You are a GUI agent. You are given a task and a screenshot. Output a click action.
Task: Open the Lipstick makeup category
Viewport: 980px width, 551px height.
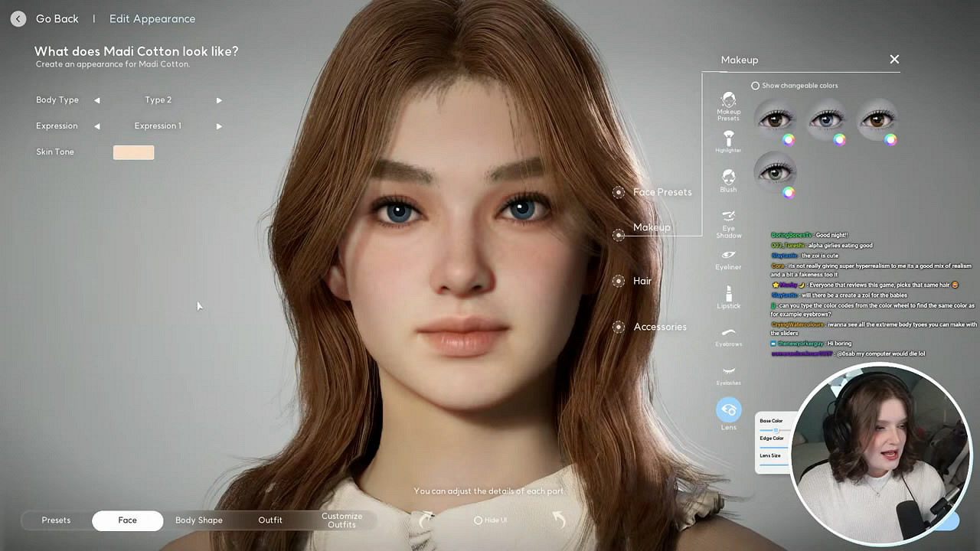728,297
